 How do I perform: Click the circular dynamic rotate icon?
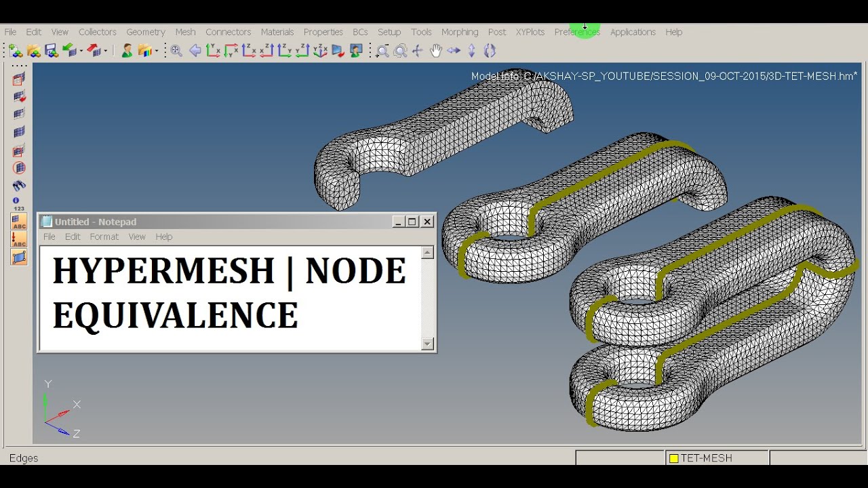tap(490, 51)
